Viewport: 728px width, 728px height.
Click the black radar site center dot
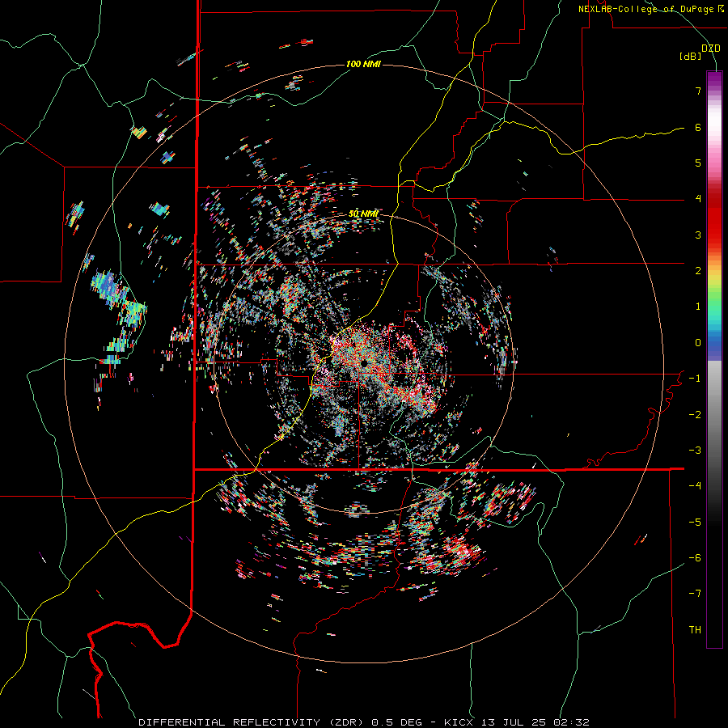point(365,362)
